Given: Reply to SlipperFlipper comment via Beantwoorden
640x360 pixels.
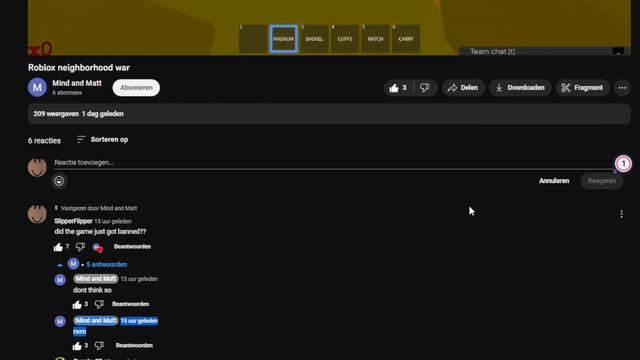Looking at the screenshot, I should pos(132,247).
